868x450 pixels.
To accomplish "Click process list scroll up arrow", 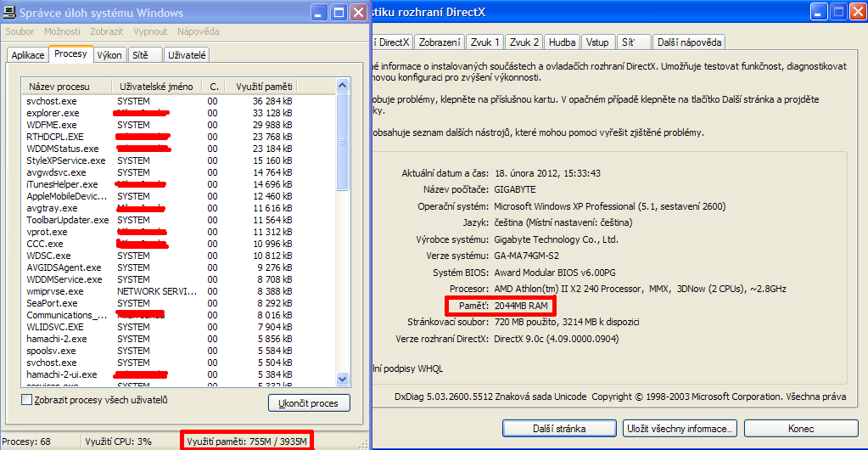I will [343, 86].
